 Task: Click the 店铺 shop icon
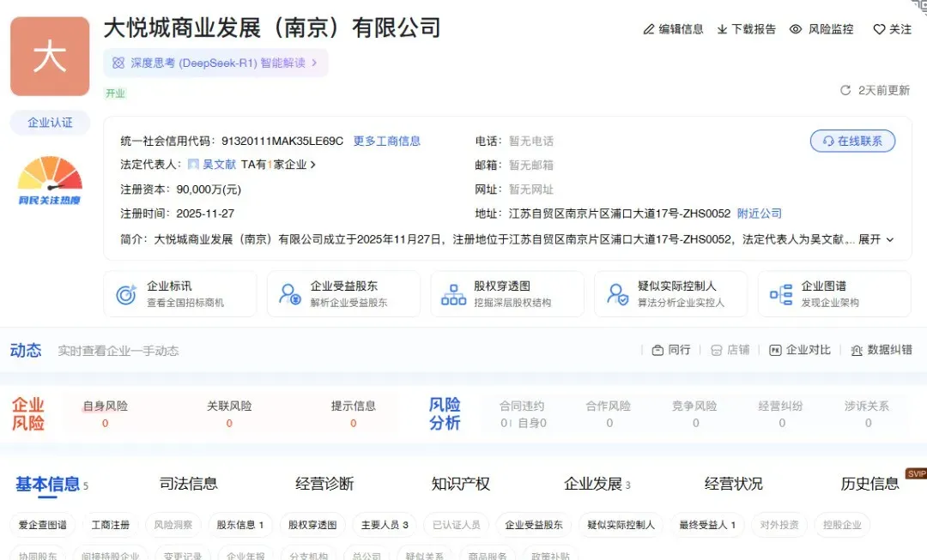click(x=716, y=350)
